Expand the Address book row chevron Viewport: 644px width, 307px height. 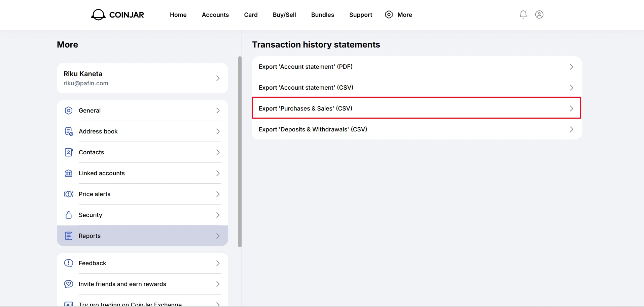(218, 131)
